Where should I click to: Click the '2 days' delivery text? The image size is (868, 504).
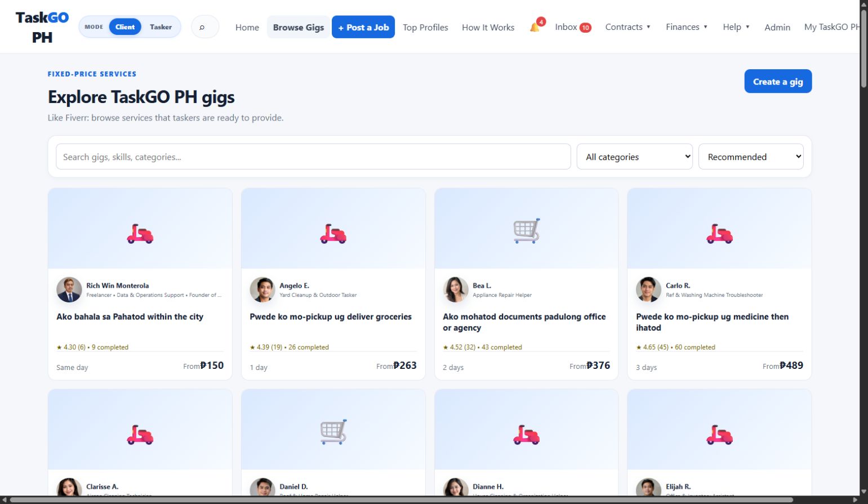click(x=453, y=367)
